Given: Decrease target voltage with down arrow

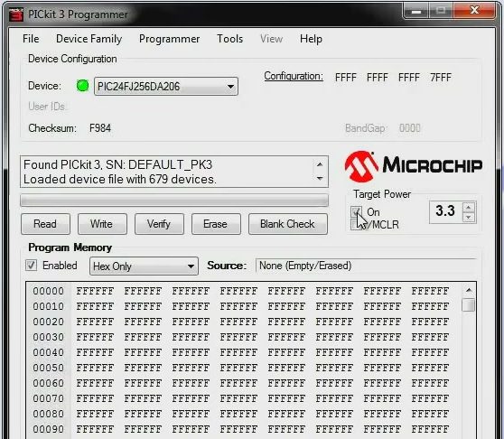Looking at the screenshot, I should pos(469,218).
